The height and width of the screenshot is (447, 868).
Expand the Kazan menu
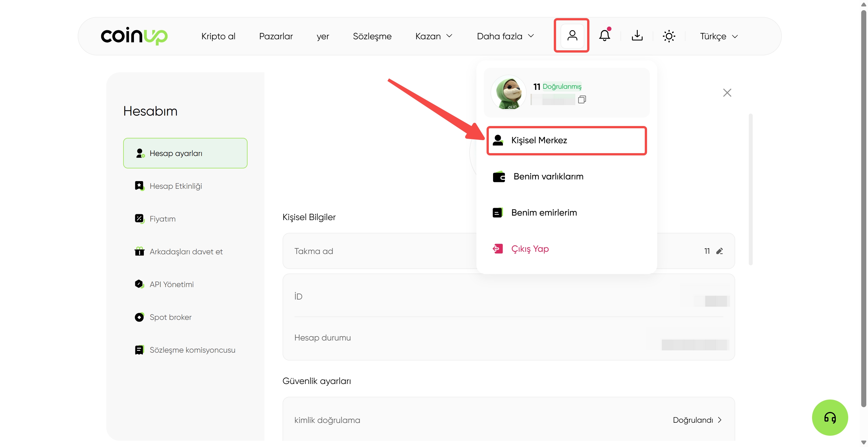tap(434, 36)
